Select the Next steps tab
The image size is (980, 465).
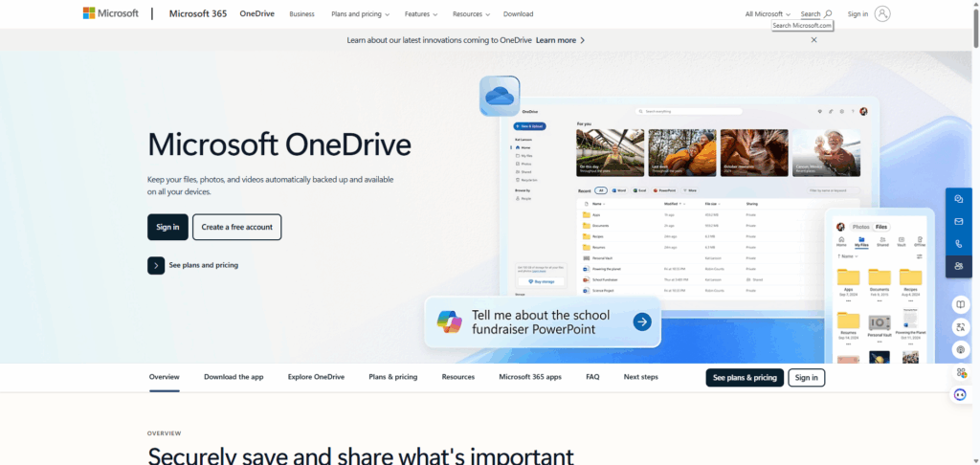tap(640, 377)
